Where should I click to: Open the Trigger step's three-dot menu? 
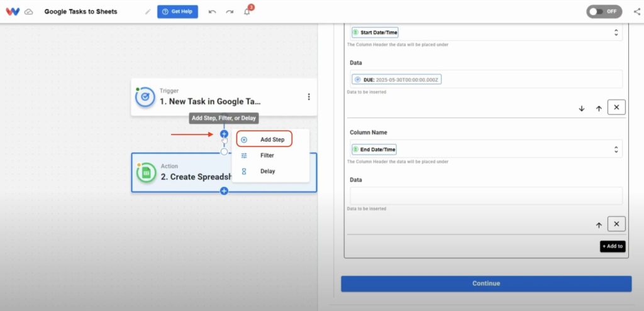pyautogui.click(x=309, y=97)
